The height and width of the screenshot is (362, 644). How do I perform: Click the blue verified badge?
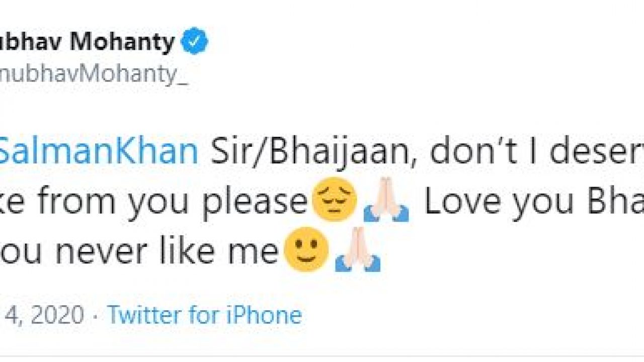[x=195, y=43]
